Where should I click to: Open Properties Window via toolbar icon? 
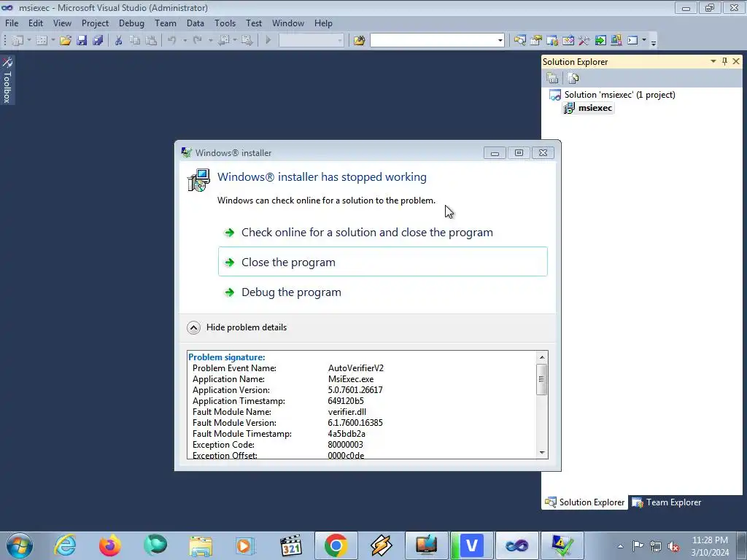click(x=536, y=41)
